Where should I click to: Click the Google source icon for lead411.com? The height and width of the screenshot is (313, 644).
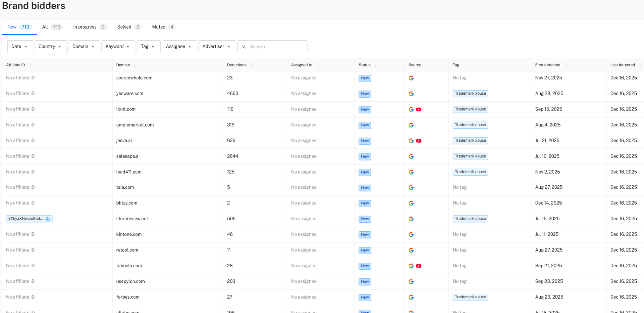point(411,172)
